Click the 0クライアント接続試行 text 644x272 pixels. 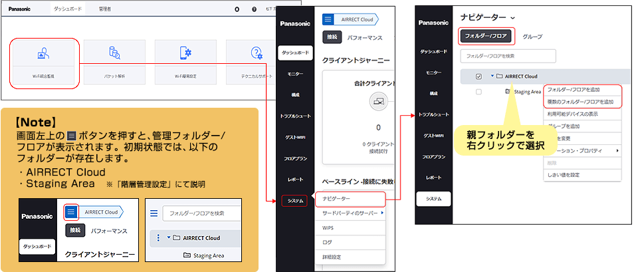point(378,148)
